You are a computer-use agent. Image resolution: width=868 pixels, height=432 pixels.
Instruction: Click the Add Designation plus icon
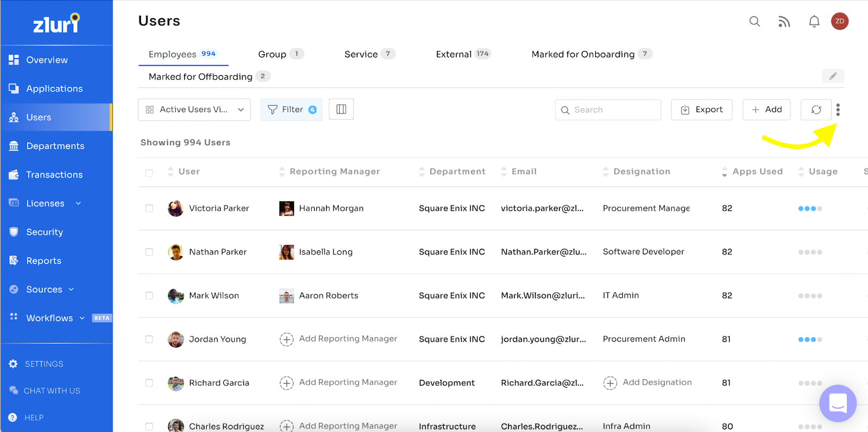(x=610, y=383)
